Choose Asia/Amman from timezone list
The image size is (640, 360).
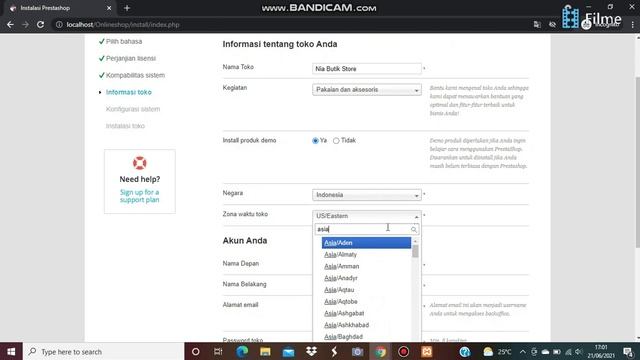[x=366, y=267]
